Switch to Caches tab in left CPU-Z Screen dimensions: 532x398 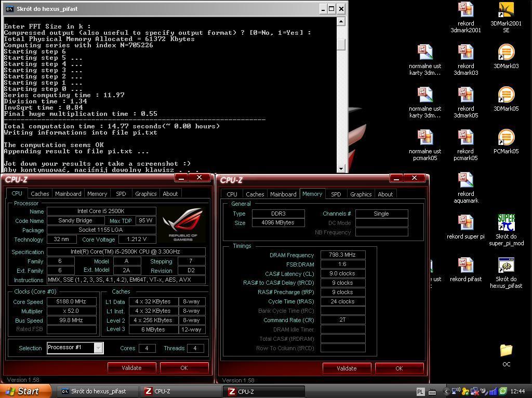coord(39,194)
